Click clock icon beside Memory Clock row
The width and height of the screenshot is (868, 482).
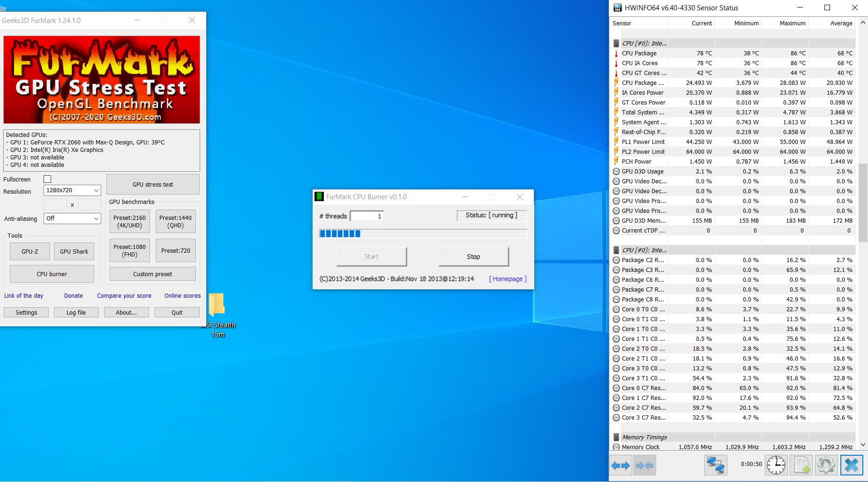[616, 447]
